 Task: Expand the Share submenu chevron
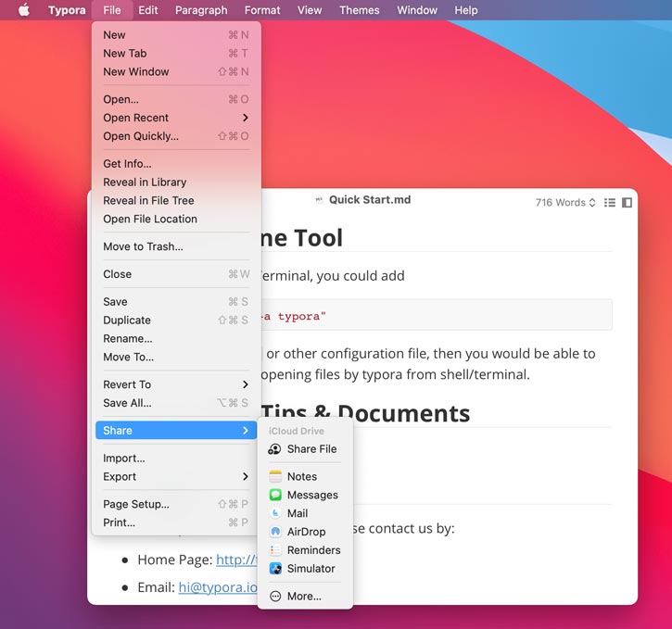[245, 431]
